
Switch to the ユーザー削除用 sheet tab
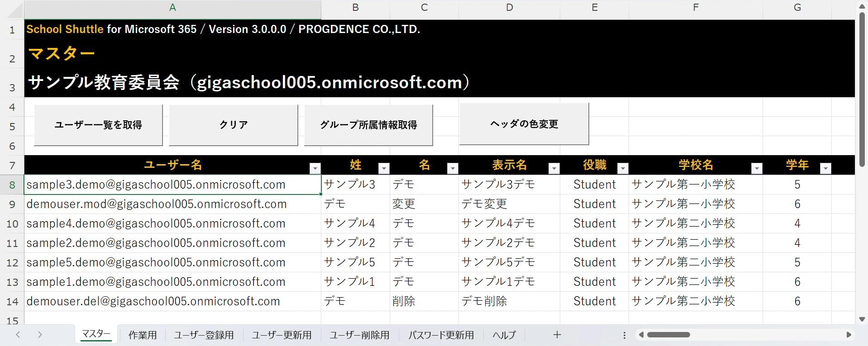click(x=359, y=335)
